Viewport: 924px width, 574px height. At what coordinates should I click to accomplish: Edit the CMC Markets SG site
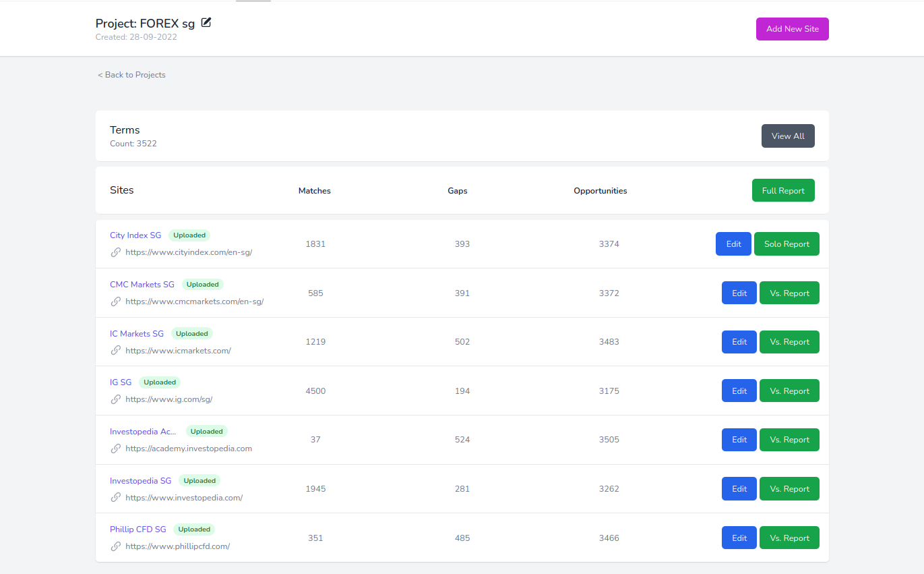click(739, 293)
